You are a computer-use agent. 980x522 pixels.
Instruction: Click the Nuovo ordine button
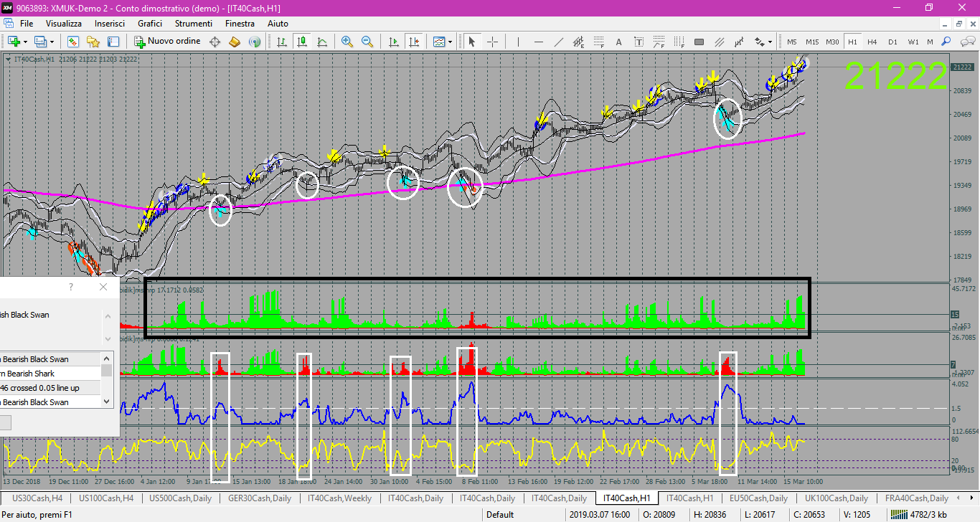point(168,42)
